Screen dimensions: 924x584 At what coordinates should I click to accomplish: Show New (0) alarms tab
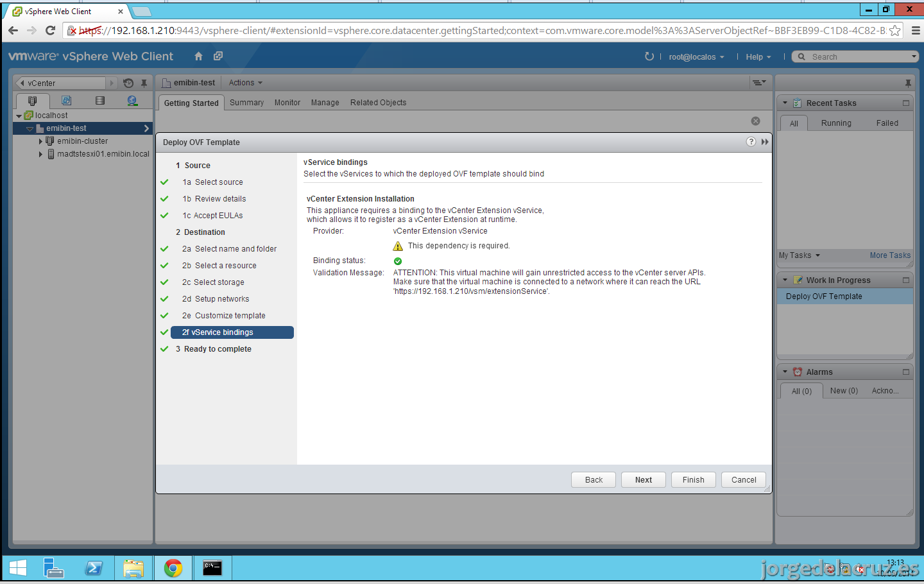(x=844, y=391)
